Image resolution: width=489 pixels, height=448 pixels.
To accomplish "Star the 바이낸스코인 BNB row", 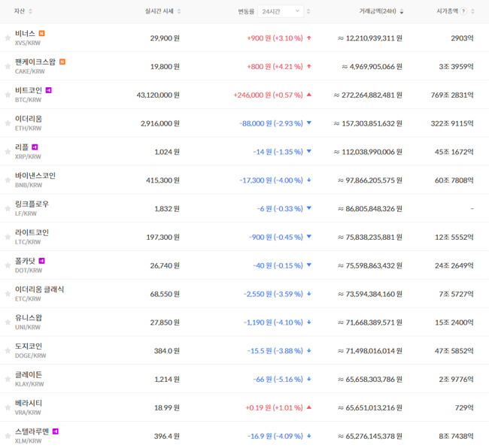I will pos(8,180).
